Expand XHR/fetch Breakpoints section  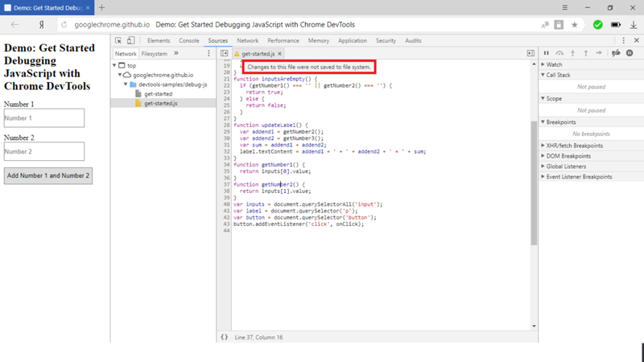(543, 146)
